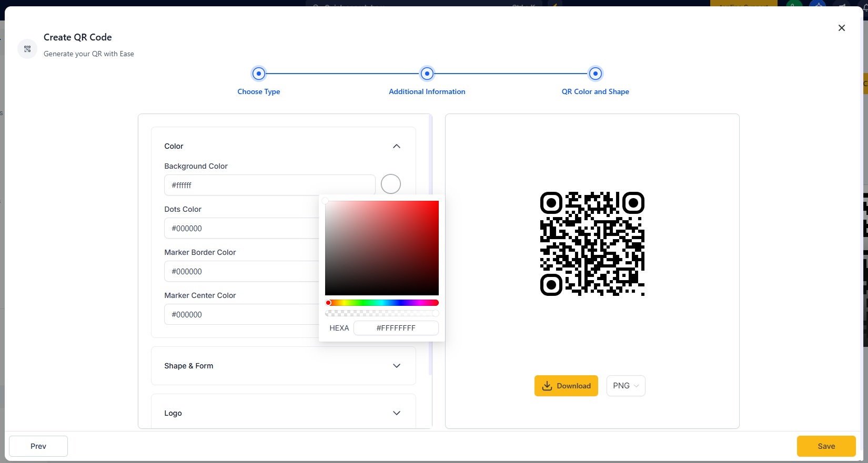Click the HEXA color value field

tap(396, 328)
